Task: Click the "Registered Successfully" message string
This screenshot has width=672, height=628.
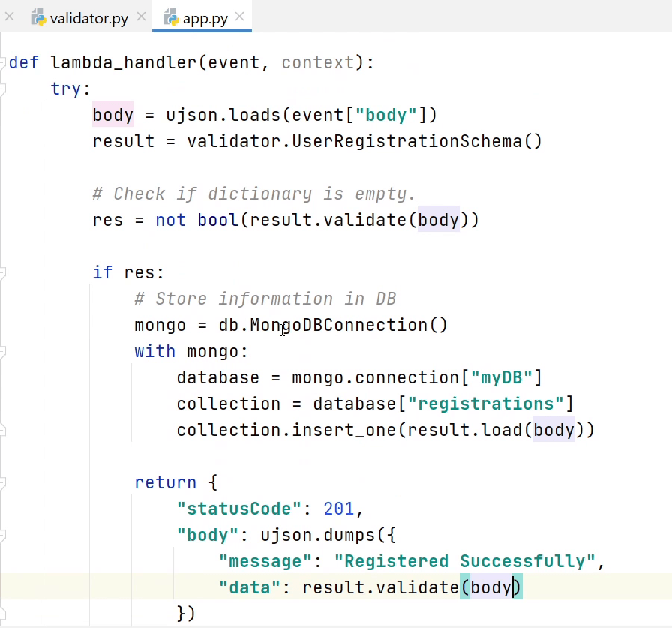Action: 466,561
